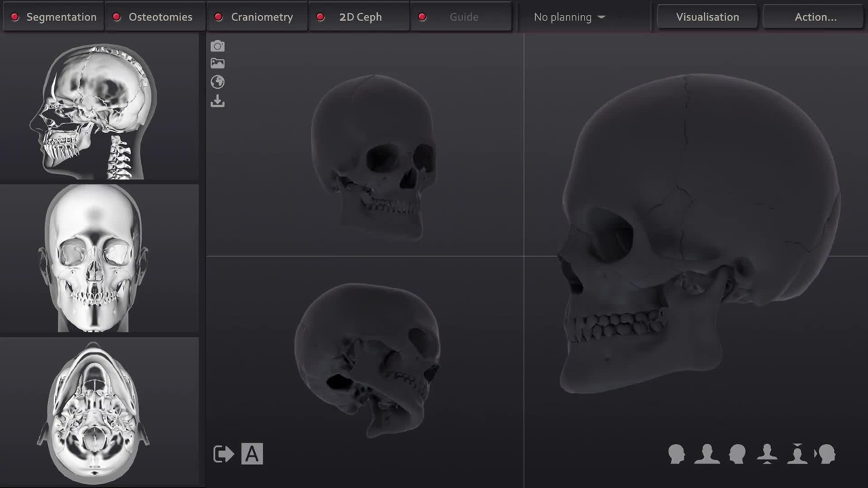The image size is (868, 488).
Task: Switch to the Craniometry tab
Action: [258, 17]
